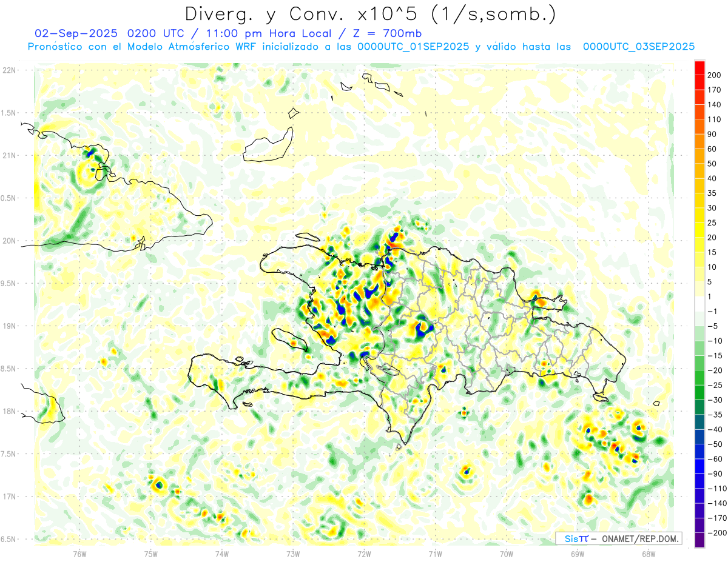Pick the white band between 1 and -1
This screenshot has height=562, width=728.
(699, 304)
